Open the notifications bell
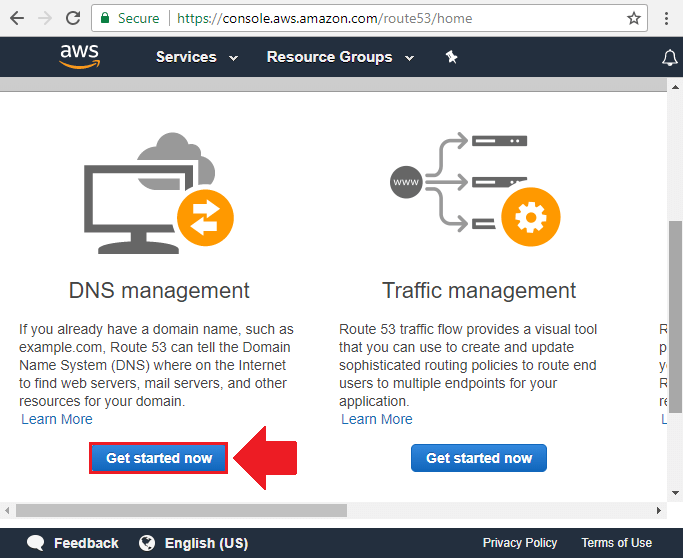 (670, 57)
